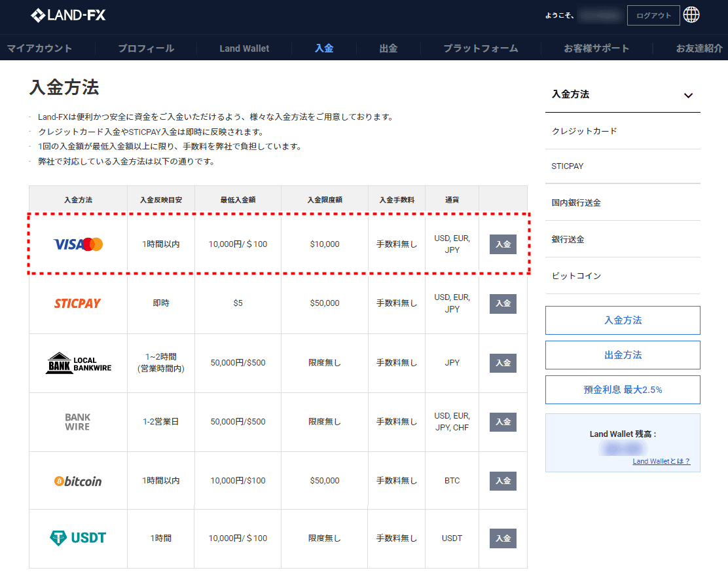Click 入金 button in Local Bankwire row
Screen dimensions: 728x583
(503, 363)
